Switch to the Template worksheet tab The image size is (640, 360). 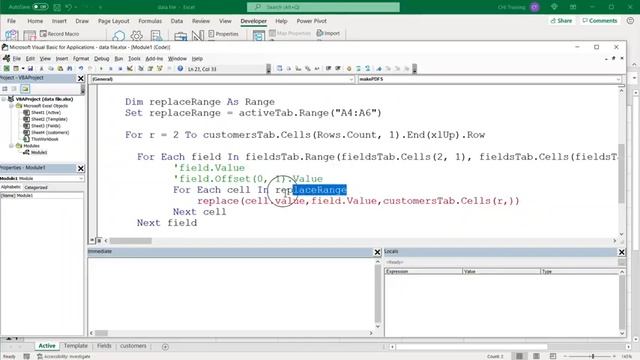[x=76, y=346]
